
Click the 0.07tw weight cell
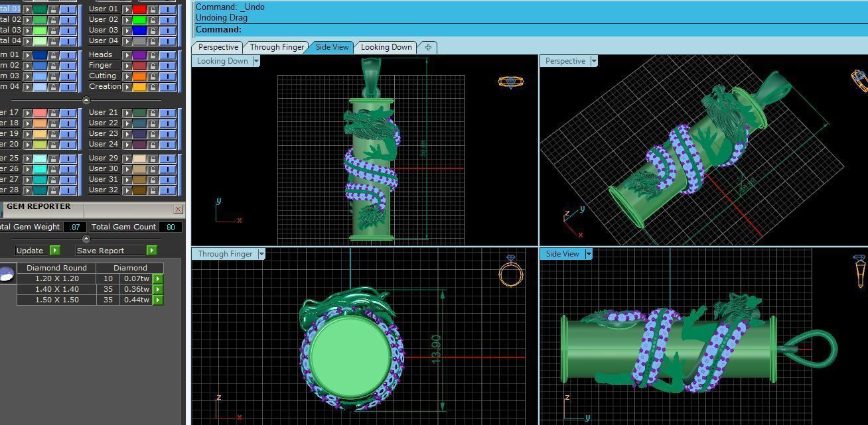137,279
